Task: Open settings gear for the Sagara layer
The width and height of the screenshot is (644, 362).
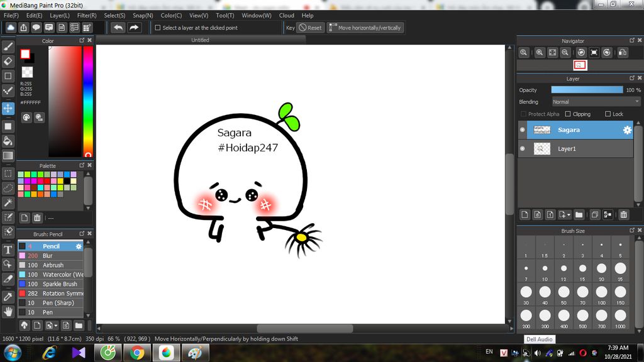Action: point(627,130)
